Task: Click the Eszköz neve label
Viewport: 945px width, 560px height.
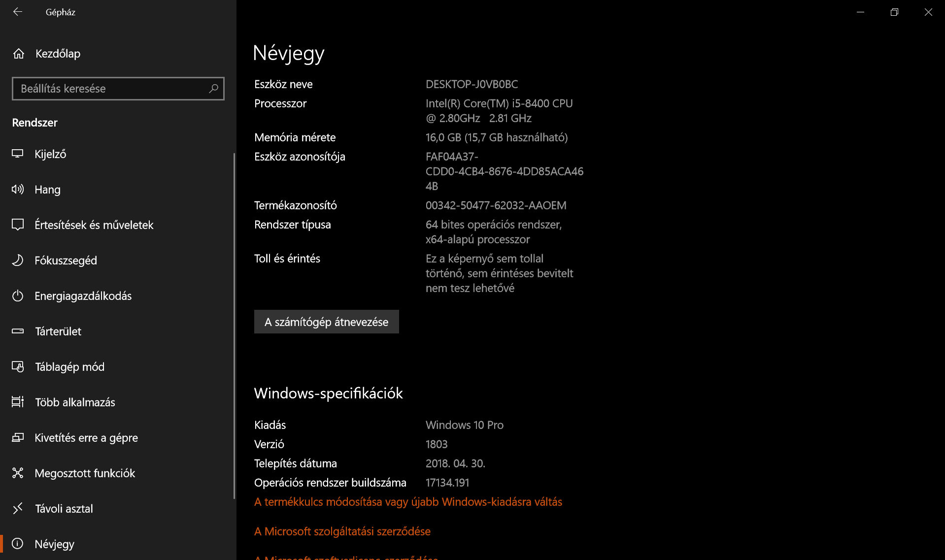Action: (283, 84)
